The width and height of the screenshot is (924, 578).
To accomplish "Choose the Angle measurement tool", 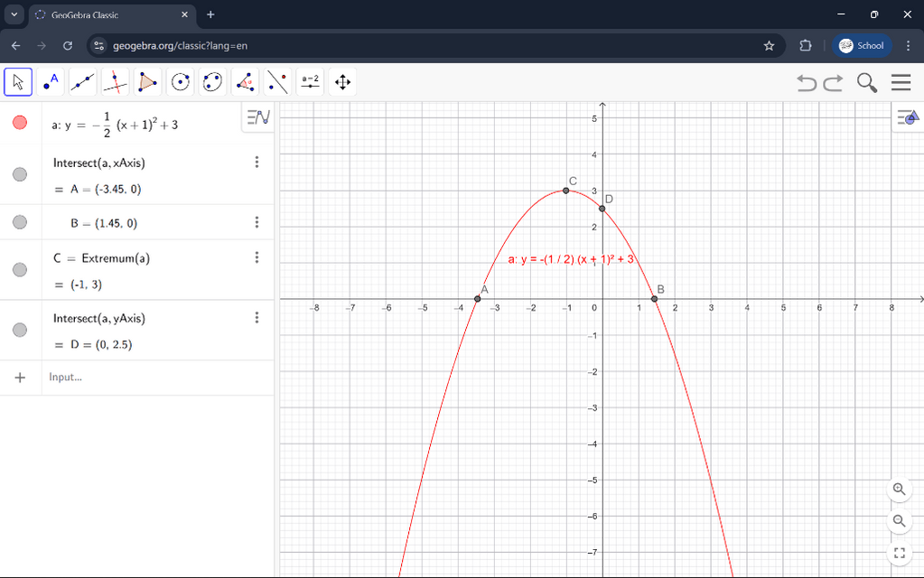I will pos(245,82).
